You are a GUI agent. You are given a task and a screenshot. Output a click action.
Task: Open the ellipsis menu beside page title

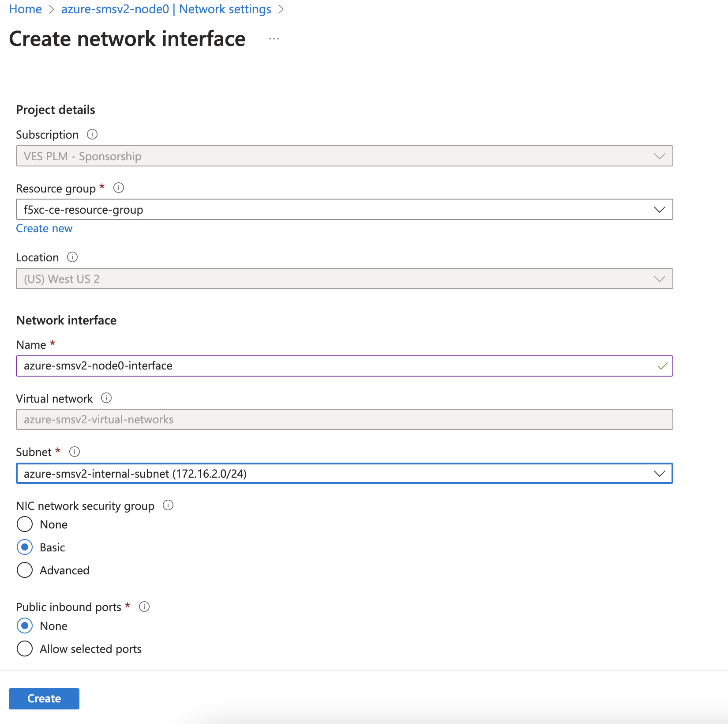[x=274, y=39]
